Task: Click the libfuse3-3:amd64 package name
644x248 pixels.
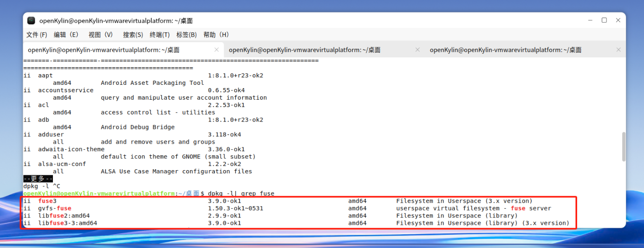Action: tap(68, 223)
